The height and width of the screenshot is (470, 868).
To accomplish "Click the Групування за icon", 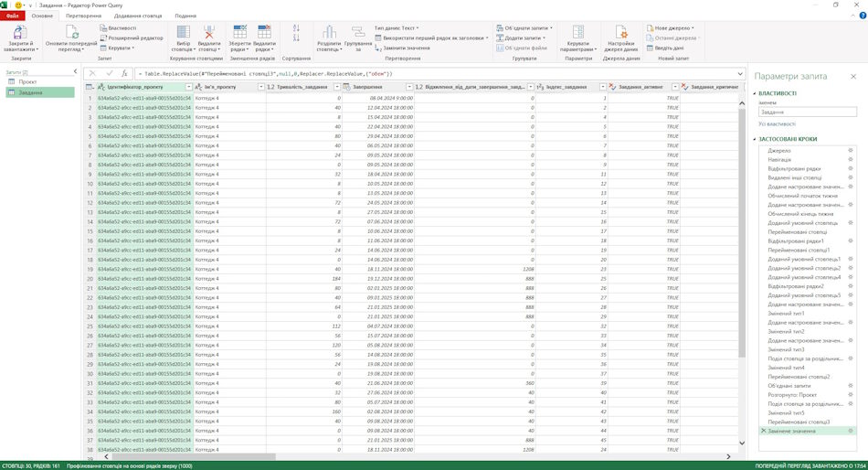I will pos(358,32).
